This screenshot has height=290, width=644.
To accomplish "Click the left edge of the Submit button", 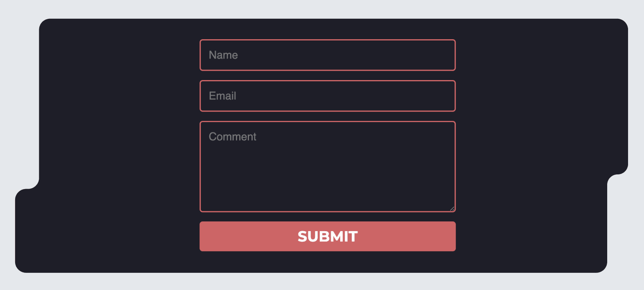I will pyautogui.click(x=206, y=236).
